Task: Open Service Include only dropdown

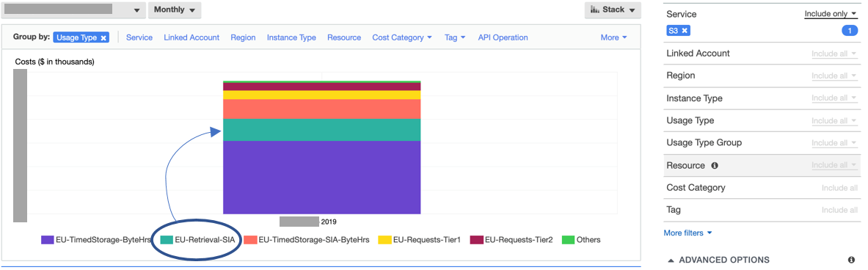Action: pyautogui.click(x=831, y=14)
